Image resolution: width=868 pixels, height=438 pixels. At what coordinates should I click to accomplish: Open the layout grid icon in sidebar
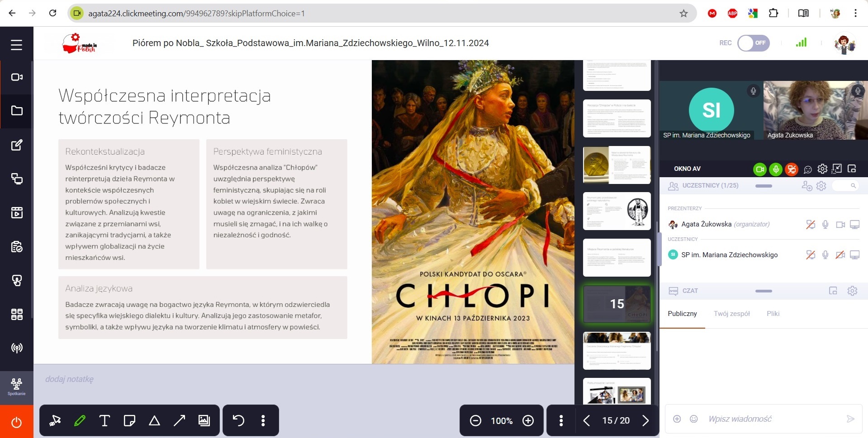click(17, 314)
